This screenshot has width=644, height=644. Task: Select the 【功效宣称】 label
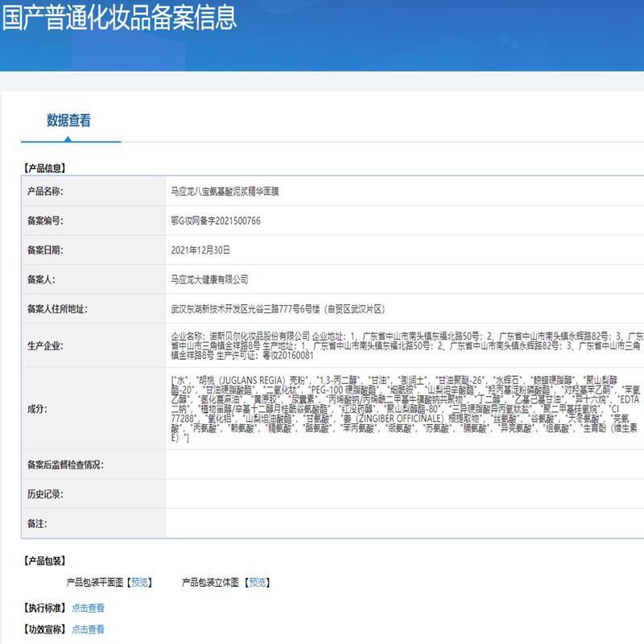point(45,630)
